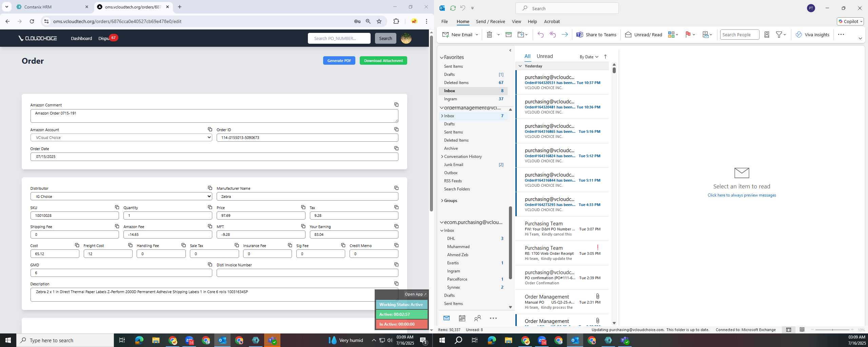This screenshot has height=347, width=868.
Task: Select the Ingram favorites folder
Action: coord(473,99)
